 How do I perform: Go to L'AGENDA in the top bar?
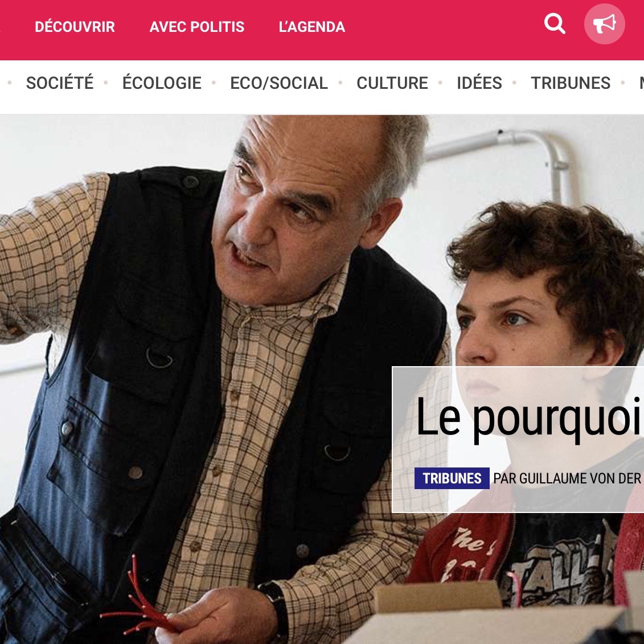[x=311, y=27]
